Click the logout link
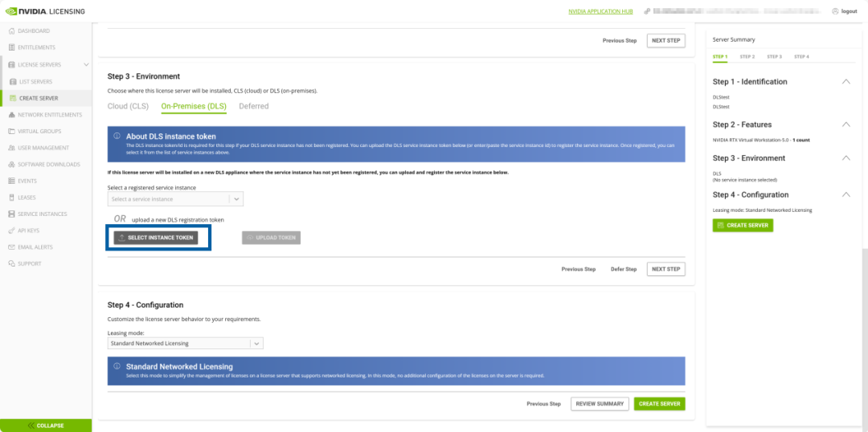 [850, 11]
